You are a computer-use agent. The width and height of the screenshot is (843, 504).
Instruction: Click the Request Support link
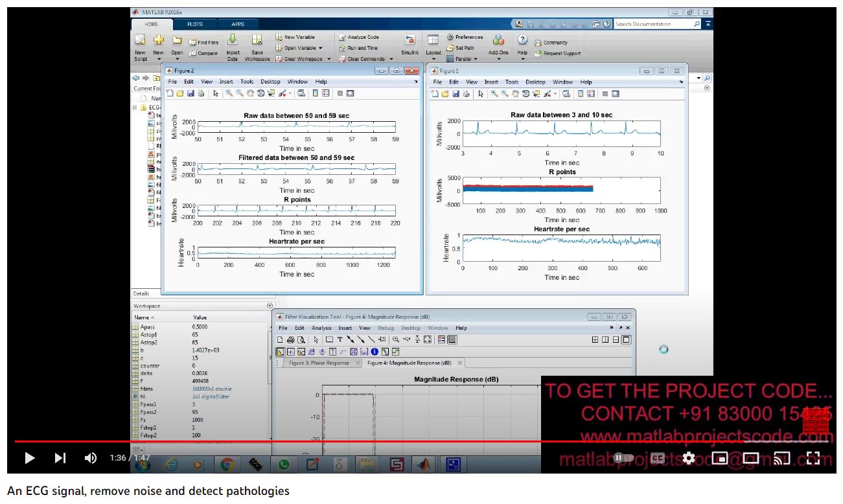click(562, 54)
